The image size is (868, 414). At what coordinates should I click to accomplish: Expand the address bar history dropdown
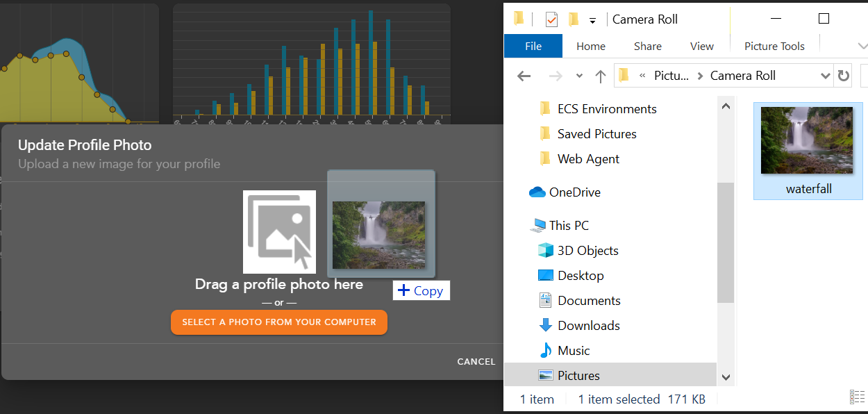(825, 76)
